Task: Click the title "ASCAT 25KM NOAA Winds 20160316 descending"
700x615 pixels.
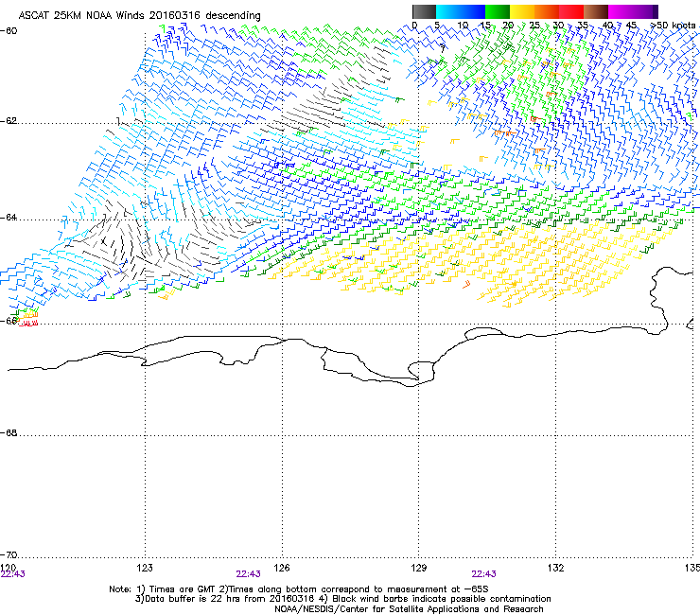Action: coord(139,15)
